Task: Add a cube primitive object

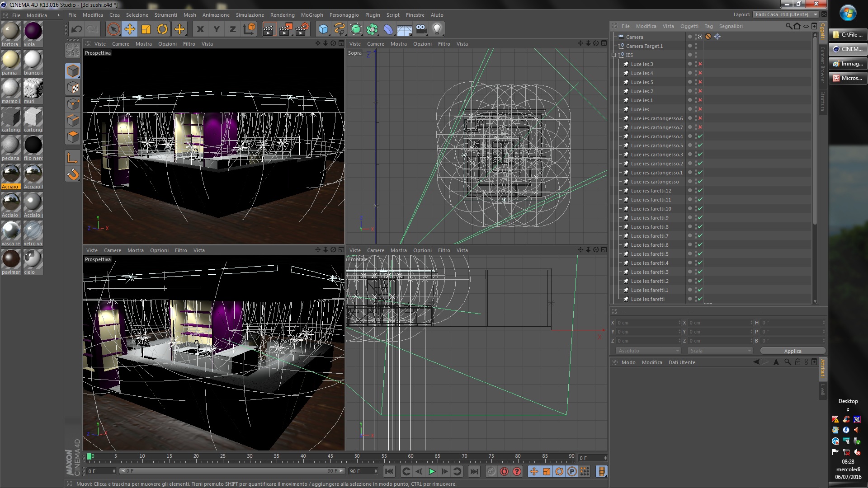Action: pos(323,29)
